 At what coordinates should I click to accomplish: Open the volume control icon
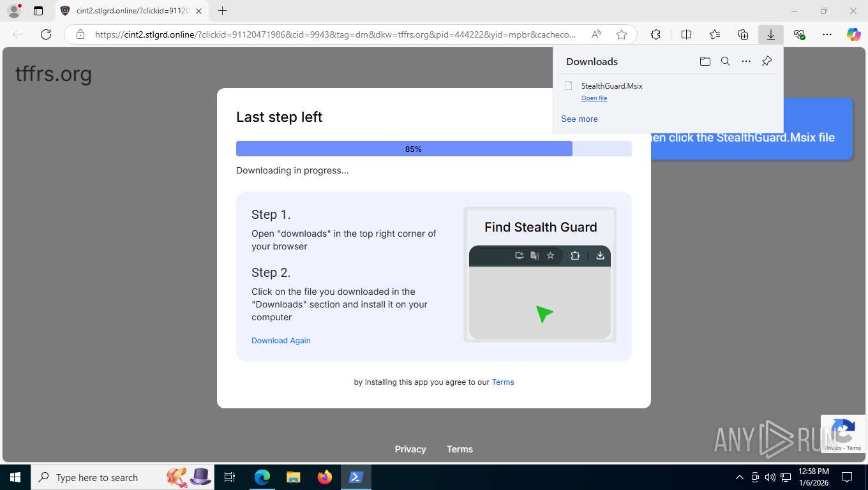click(x=770, y=477)
